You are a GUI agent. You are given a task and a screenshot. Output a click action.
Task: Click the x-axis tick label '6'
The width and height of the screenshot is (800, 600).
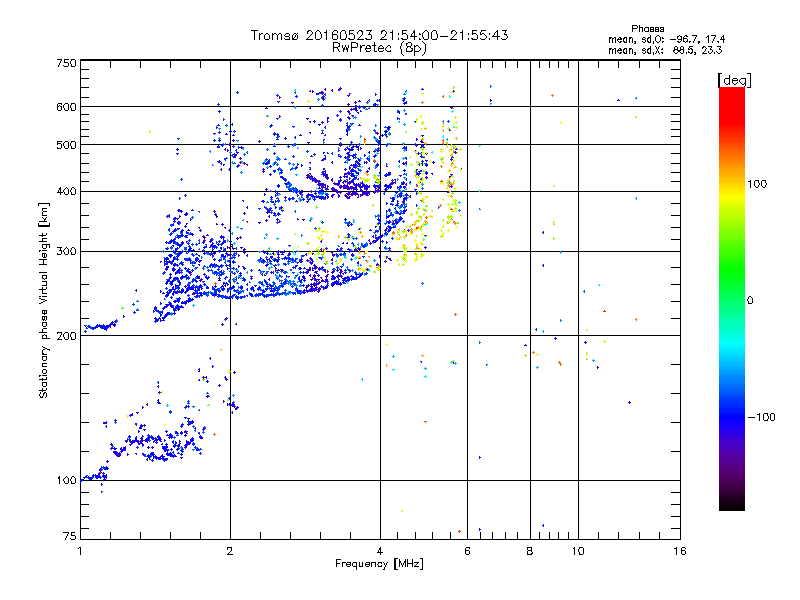[x=467, y=551]
